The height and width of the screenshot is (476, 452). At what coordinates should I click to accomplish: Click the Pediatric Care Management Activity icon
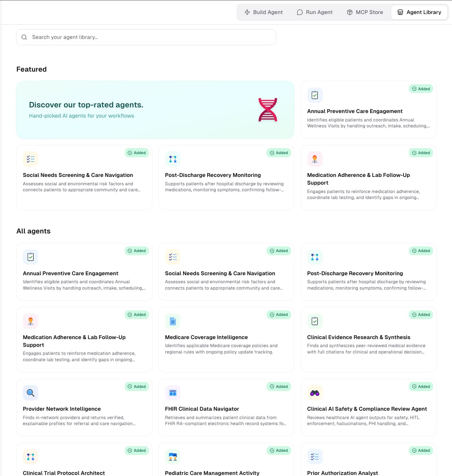tap(173, 457)
